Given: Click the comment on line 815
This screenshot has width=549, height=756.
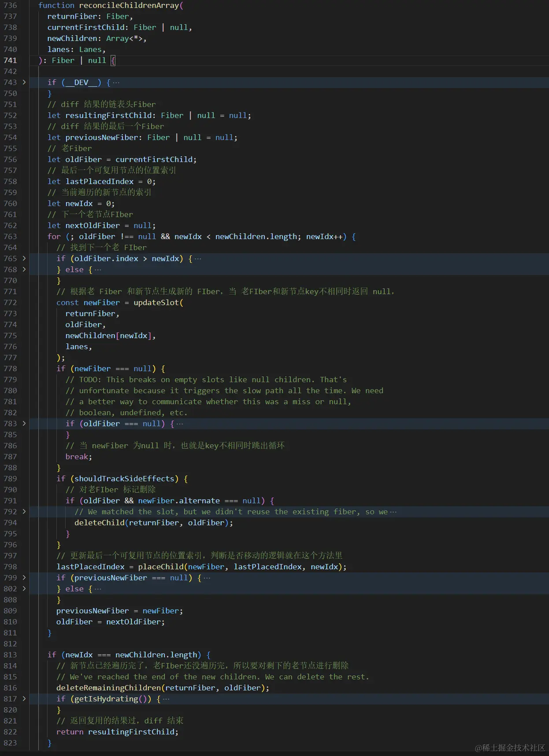Looking at the screenshot, I should click(x=212, y=677).
